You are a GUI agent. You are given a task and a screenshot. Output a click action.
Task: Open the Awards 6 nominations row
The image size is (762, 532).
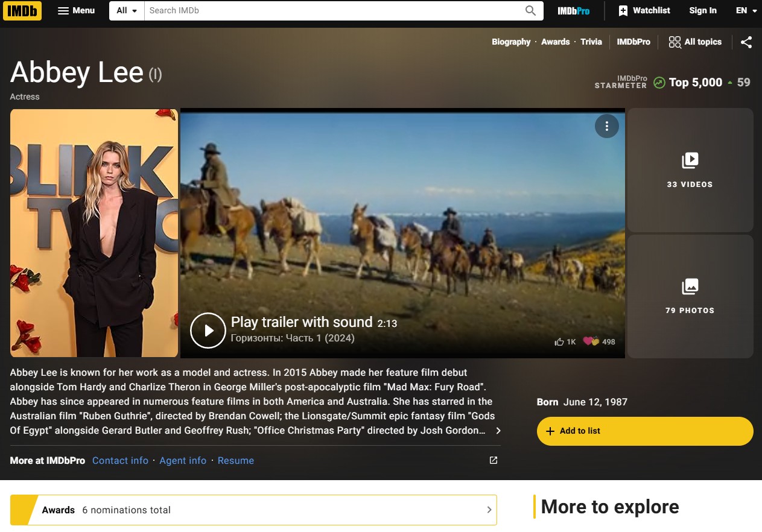point(253,510)
